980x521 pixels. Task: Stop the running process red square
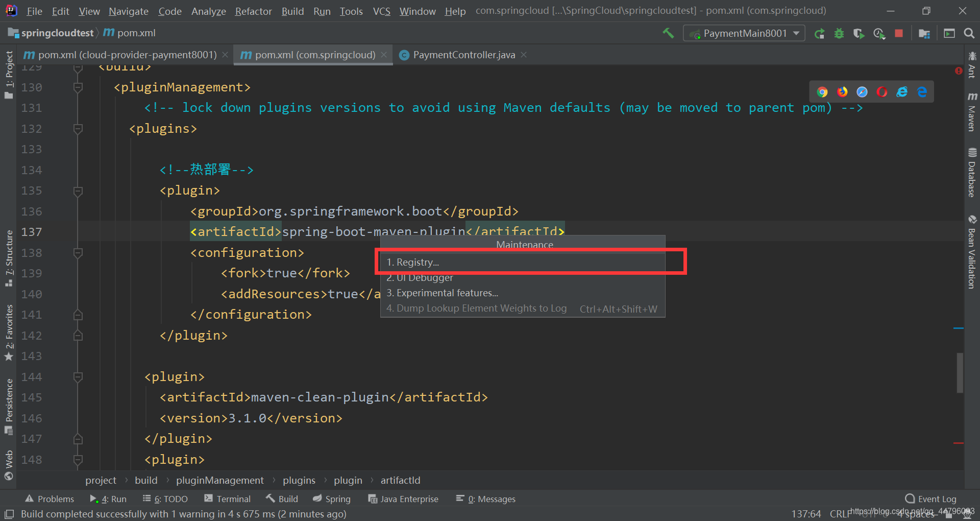pyautogui.click(x=899, y=33)
